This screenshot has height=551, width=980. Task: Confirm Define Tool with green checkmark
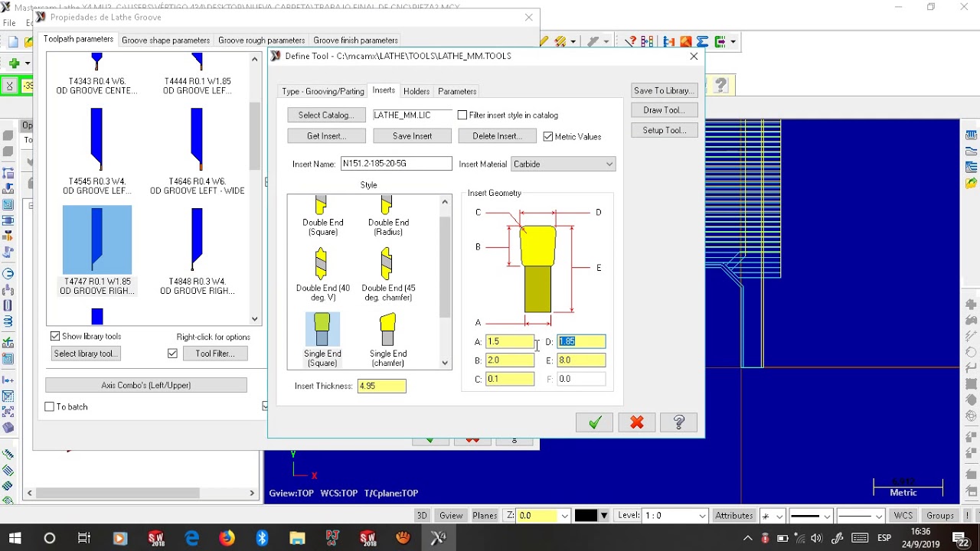[595, 422]
